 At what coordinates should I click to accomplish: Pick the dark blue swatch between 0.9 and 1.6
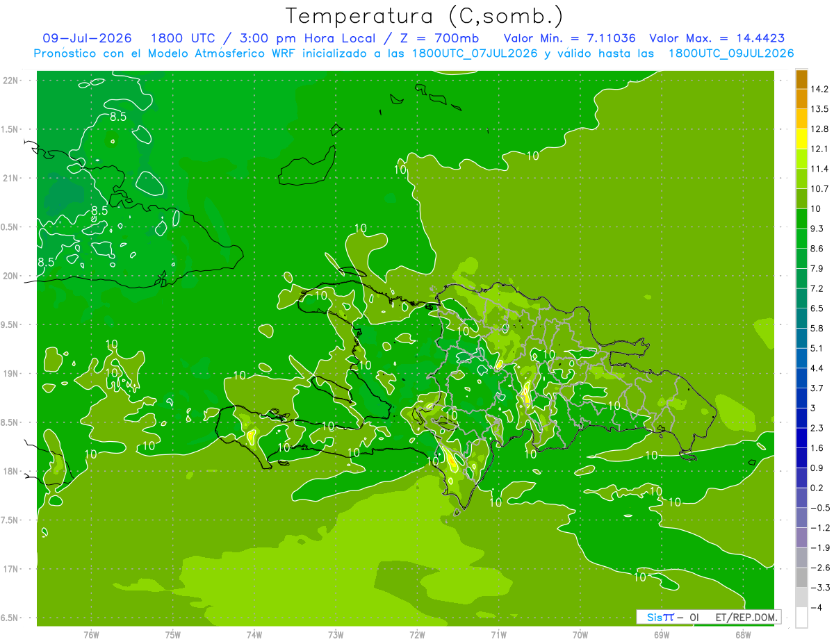tap(801, 458)
